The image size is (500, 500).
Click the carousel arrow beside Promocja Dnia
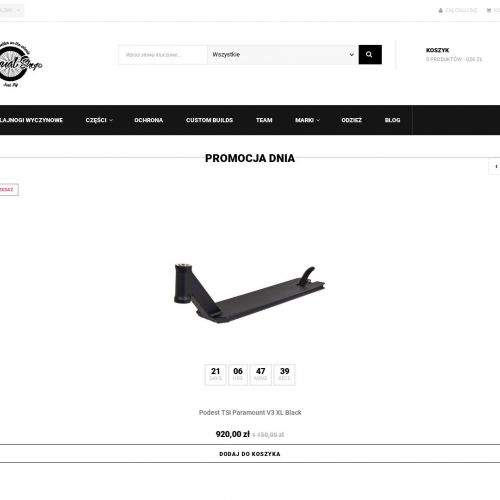coord(495,166)
